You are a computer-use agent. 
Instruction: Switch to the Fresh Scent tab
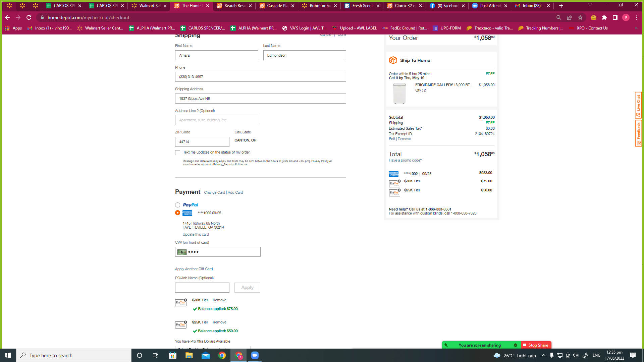(x=362, y=6)
